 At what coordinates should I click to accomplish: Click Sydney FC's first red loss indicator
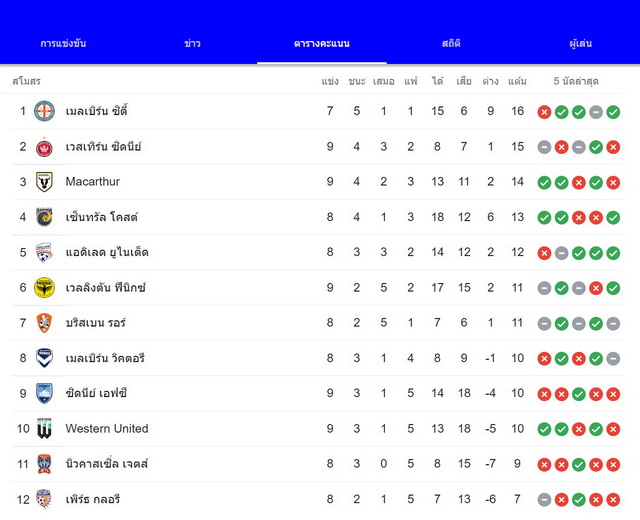pos(544,394)
